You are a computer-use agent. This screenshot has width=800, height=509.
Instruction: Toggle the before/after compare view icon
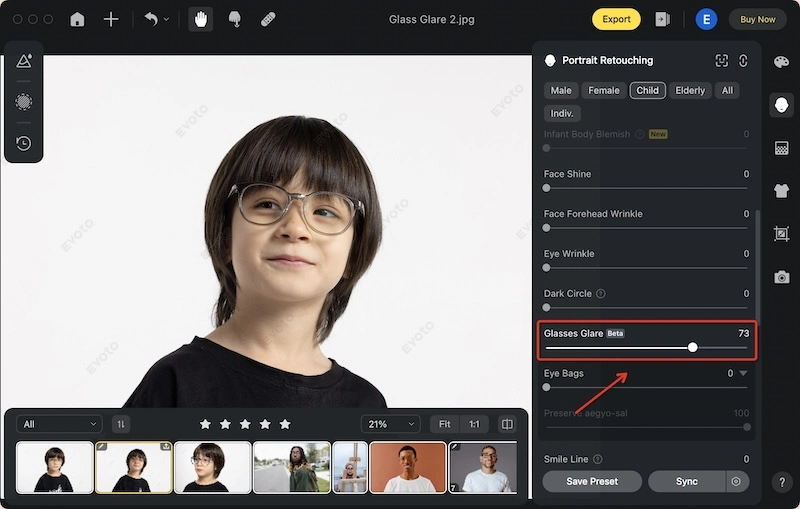pyautogui.click(x=507, y=424)
